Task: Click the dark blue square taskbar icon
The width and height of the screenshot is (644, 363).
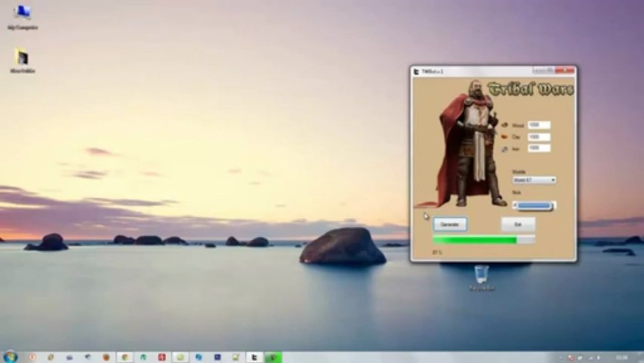Action: [x=217, y=357]
